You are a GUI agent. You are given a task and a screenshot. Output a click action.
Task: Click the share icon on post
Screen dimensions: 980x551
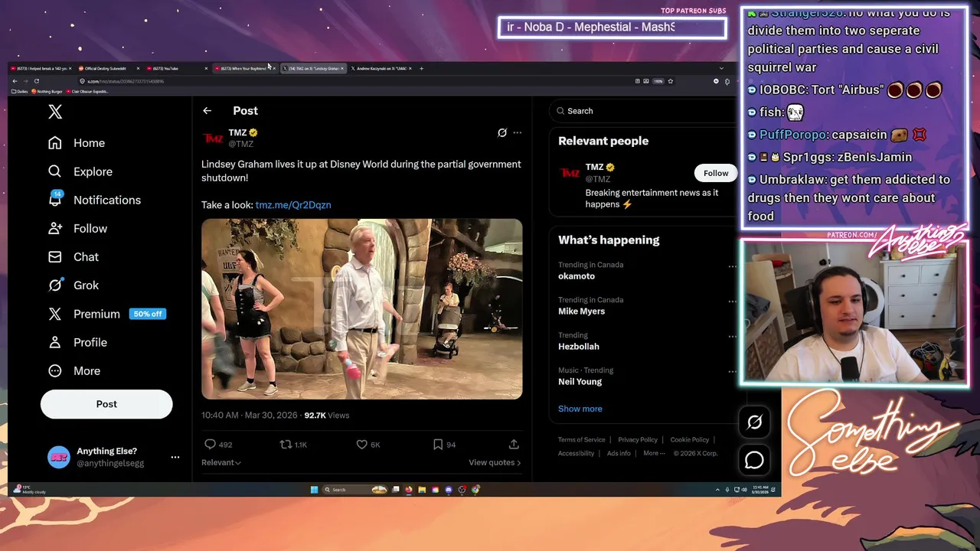tap(514, 445)
